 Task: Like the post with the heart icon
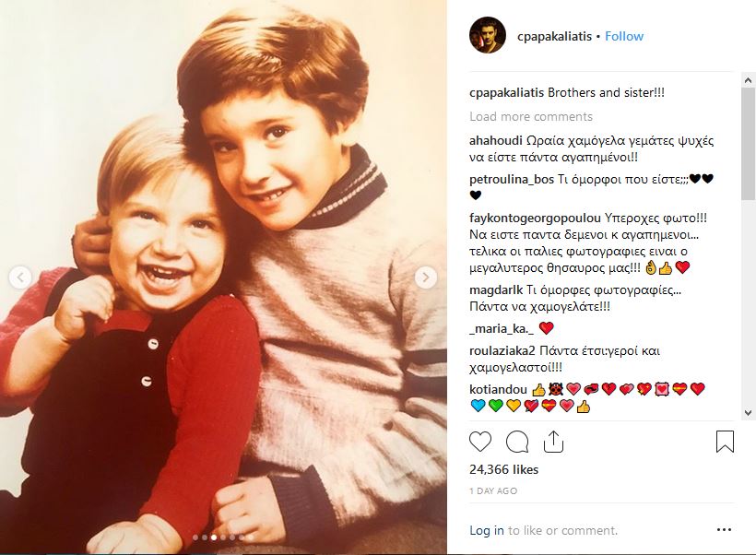480,442
